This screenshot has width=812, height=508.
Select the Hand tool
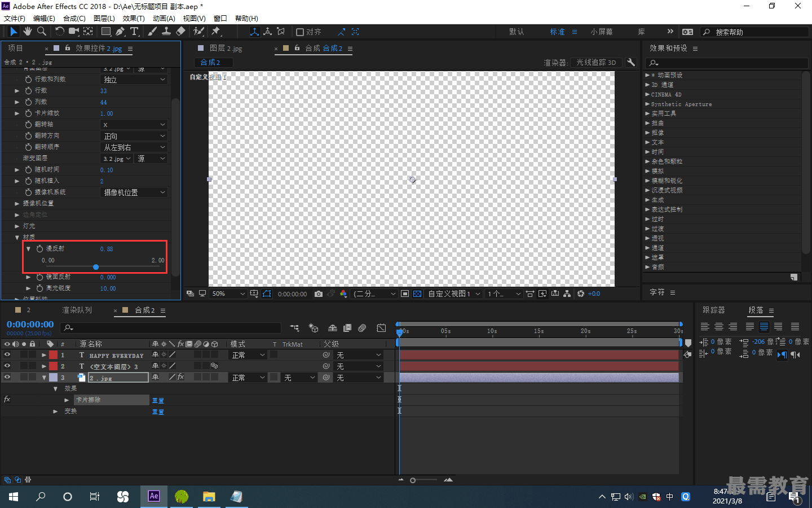coord(27,32)
